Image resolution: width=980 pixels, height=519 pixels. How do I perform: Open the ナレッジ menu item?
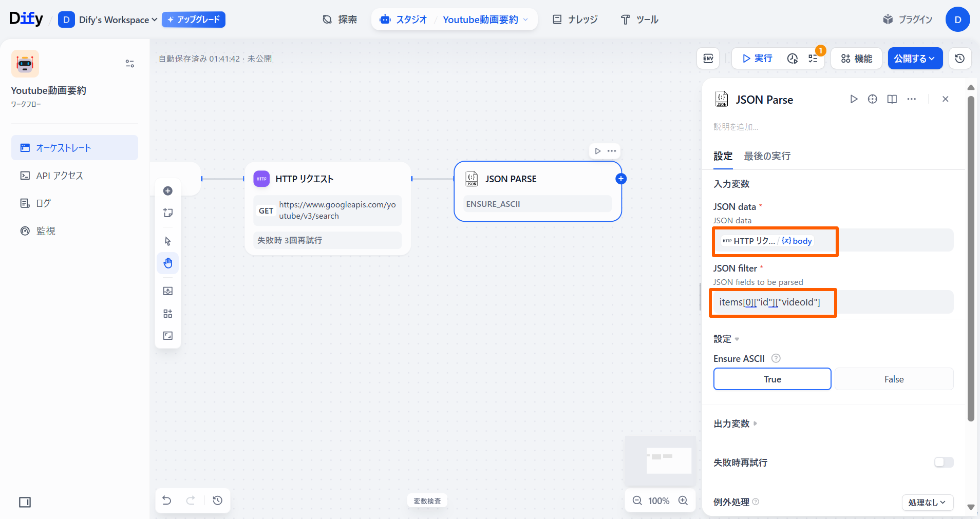[x=575, y=20]
